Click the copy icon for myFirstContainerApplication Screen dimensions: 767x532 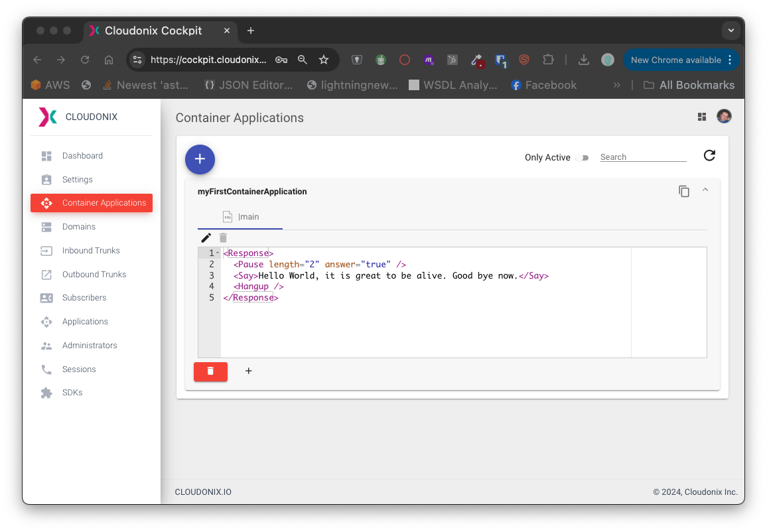point(684,191)
